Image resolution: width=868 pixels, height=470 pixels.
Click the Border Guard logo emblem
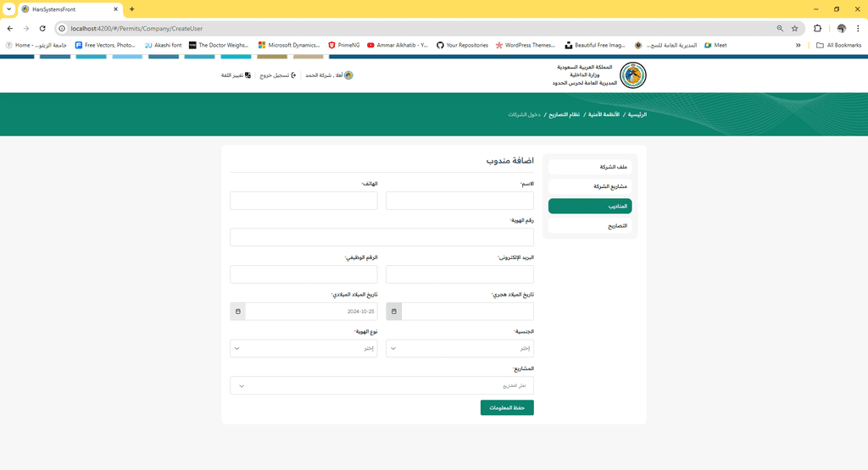632,75
